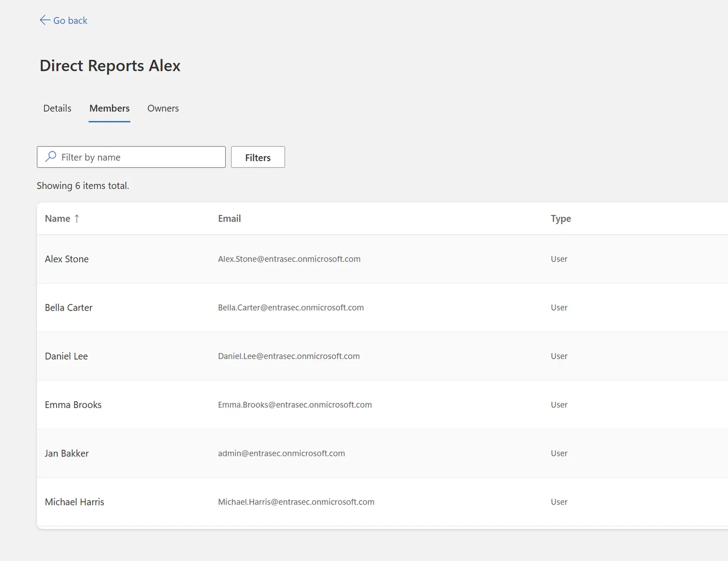Select the Alex Stone name
The height and width of the screenshot is (561, 728).
point(67,259)
